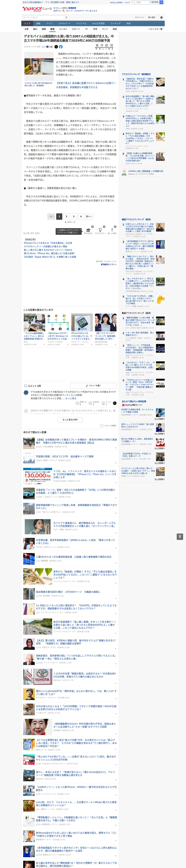This screenshot has width=186, height=868.
Task: Click the keyword search magnifier icon
Action: point(66,18)
